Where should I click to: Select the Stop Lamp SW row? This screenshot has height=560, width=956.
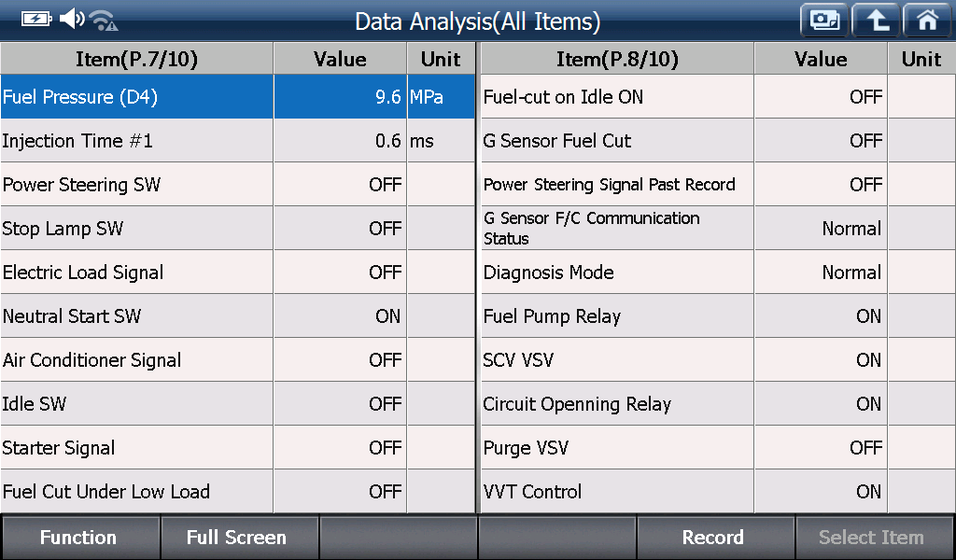238,229
